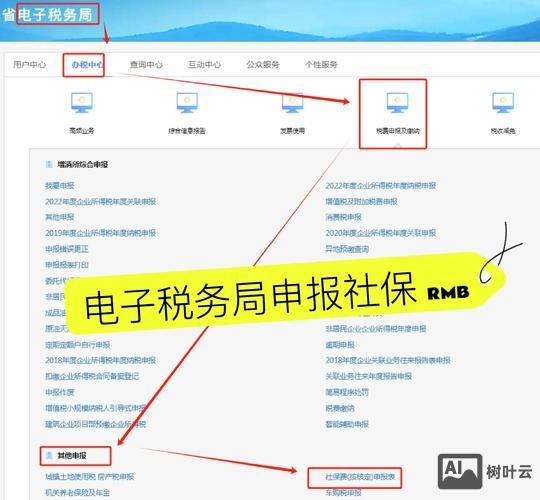This screenshot has height=500, width=540.
Task: Open 建筑企业项目部预缴企业所得税 link
Action: click(96, 424)
